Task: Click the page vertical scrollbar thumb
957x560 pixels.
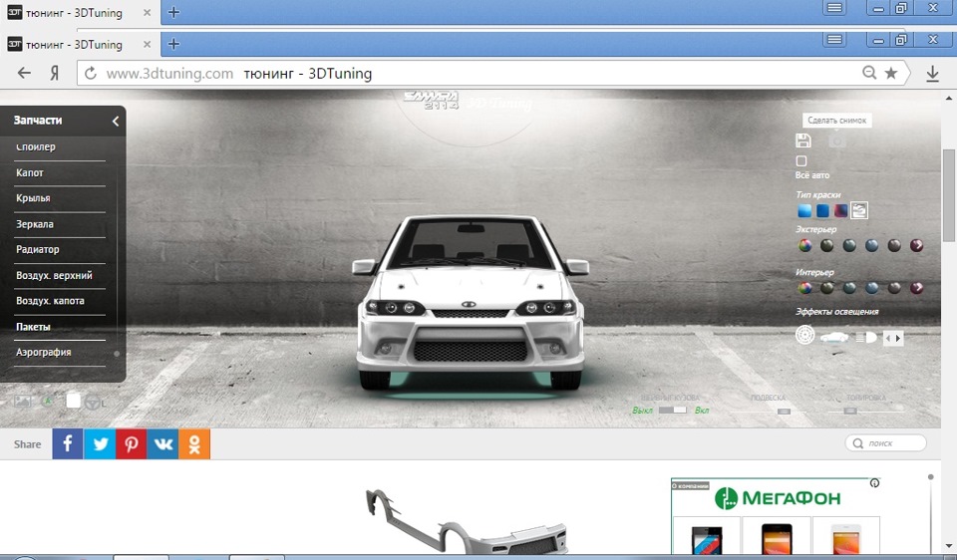Action: tap(948, 195)
